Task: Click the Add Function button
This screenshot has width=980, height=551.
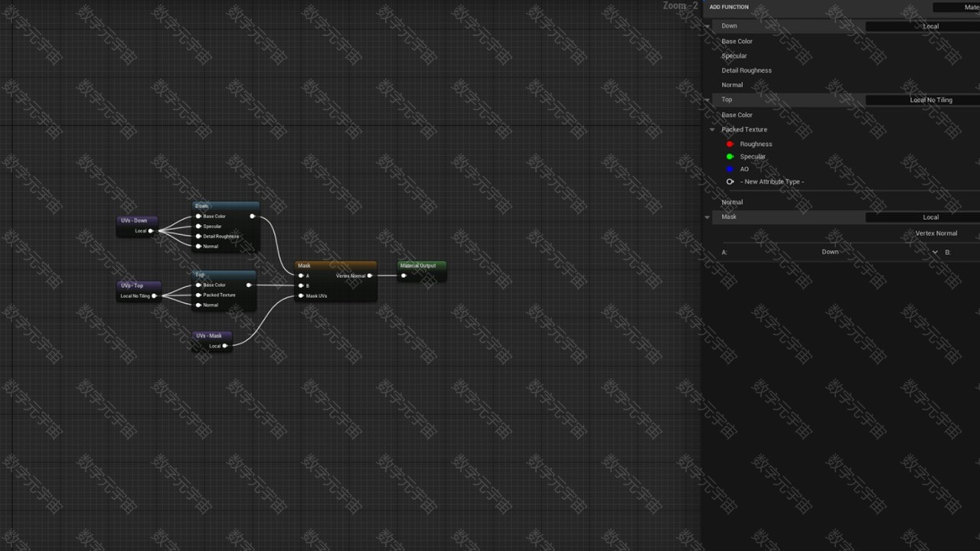Action: pos(729,7)
